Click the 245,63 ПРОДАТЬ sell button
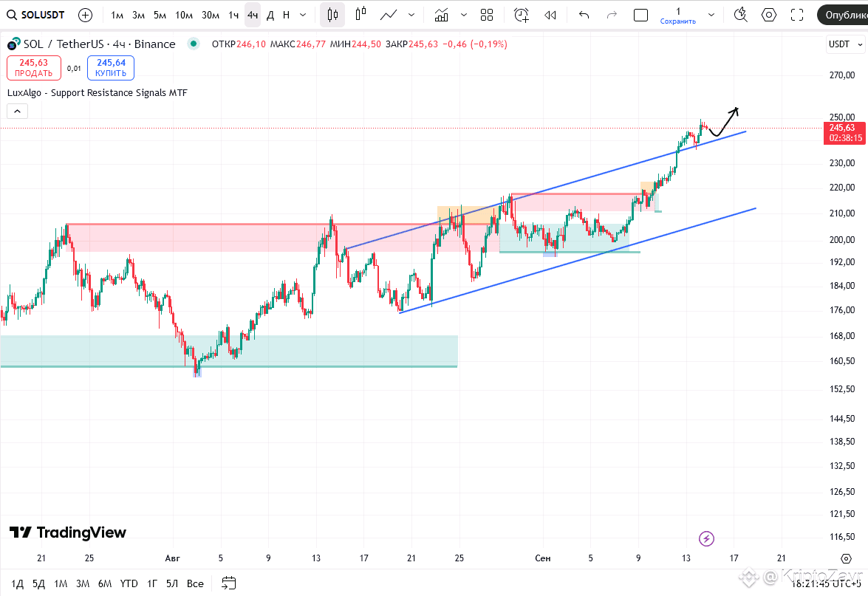 (x=34, y=67)
